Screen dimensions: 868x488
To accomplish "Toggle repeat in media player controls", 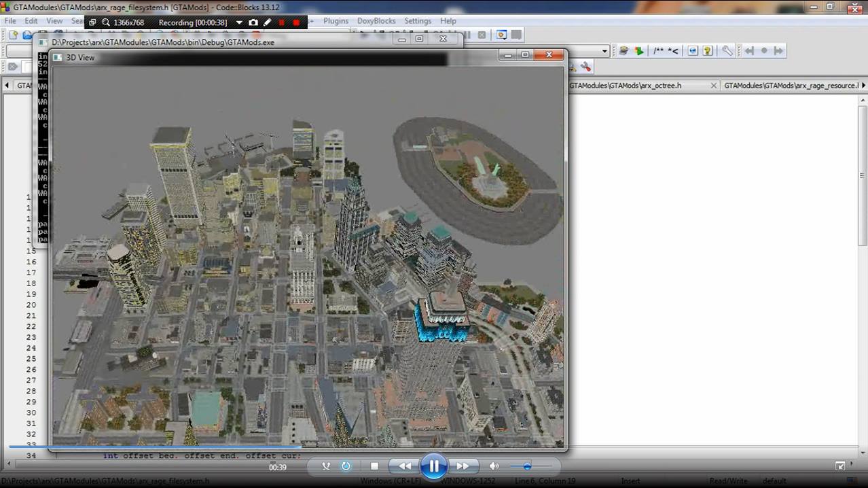I will [x=346, y=466].
